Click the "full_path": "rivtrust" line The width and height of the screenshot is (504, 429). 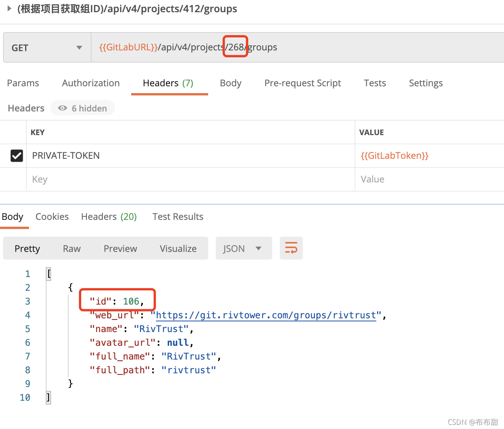point(153,370)
